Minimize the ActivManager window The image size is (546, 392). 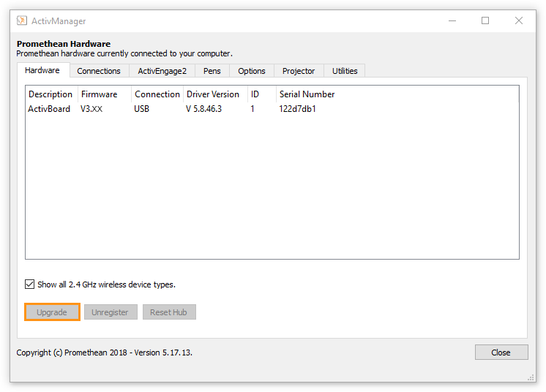[x=452, y=21]
